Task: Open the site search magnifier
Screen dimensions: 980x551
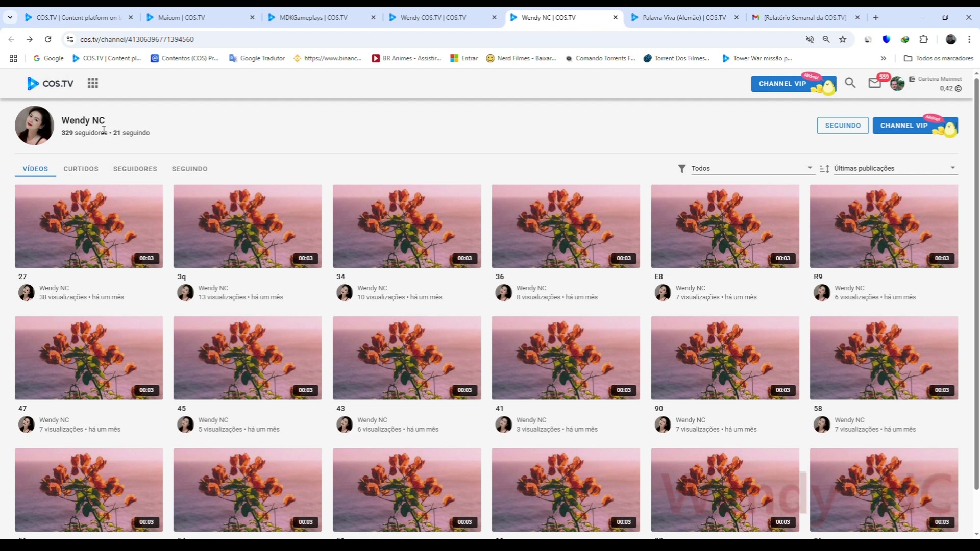Action: pyautogui.click(x=850, y=83)
